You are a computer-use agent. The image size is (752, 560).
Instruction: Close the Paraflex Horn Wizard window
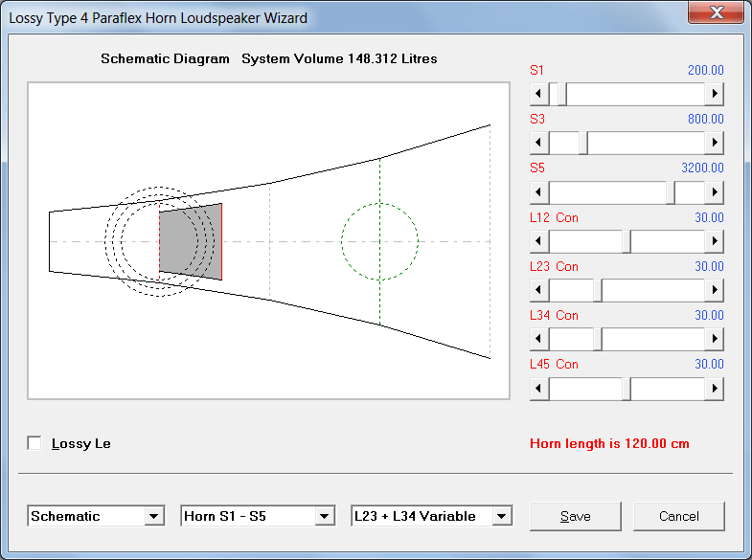click(716, 12)
